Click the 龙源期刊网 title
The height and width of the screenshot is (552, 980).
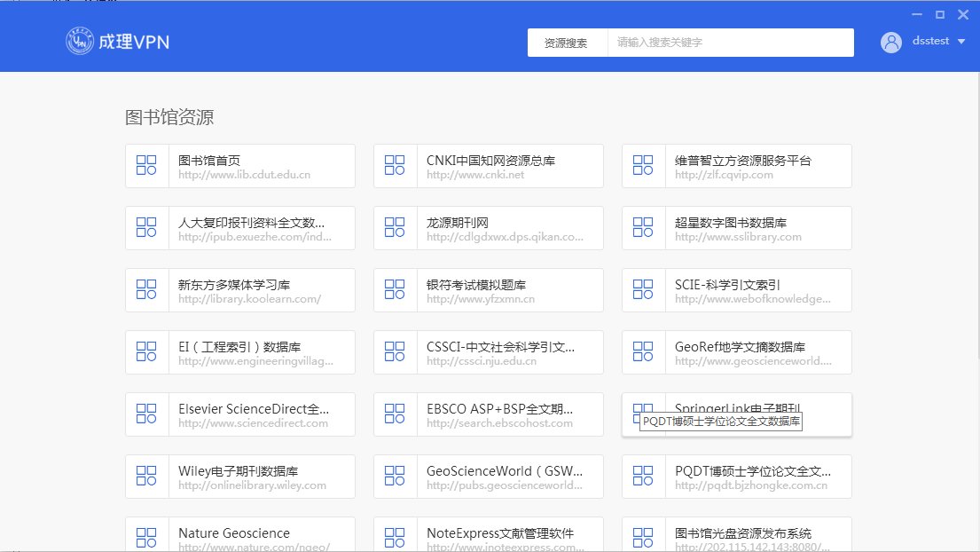point(458,223)
